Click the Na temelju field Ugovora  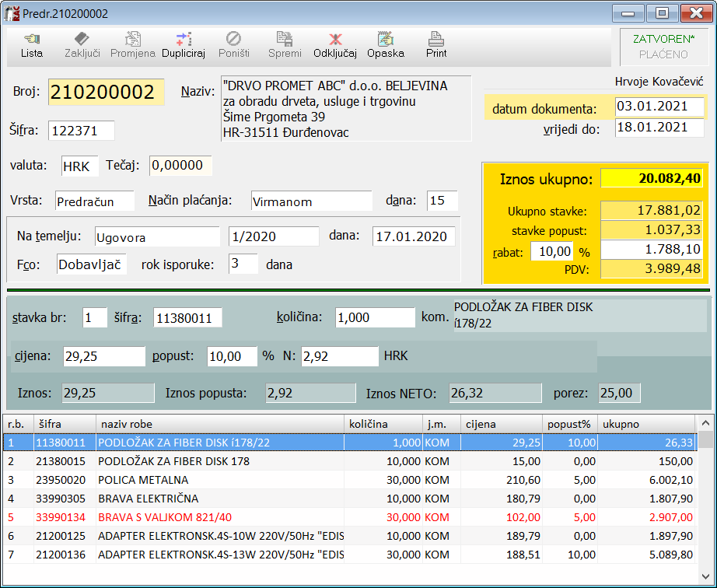coord(158,237)
